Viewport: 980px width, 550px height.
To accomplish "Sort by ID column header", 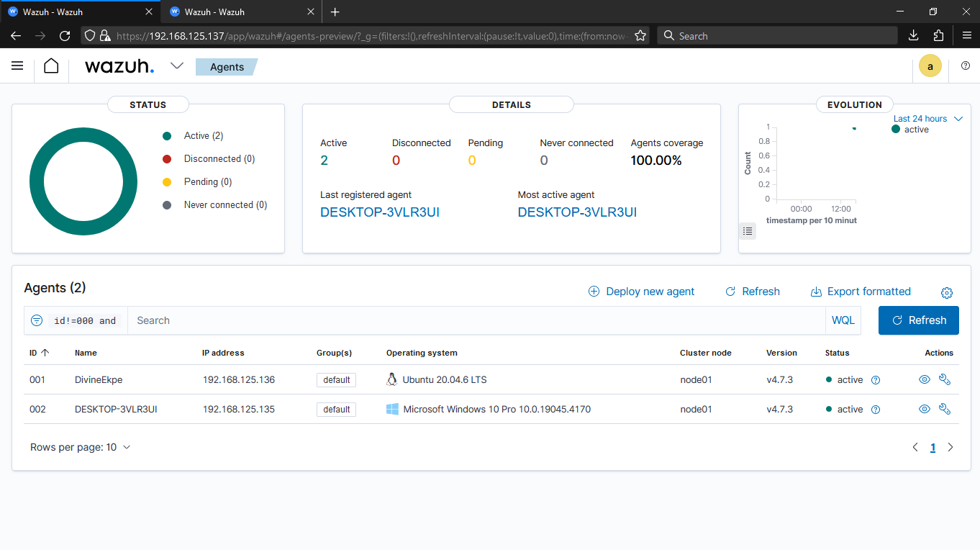I will 39,353.
